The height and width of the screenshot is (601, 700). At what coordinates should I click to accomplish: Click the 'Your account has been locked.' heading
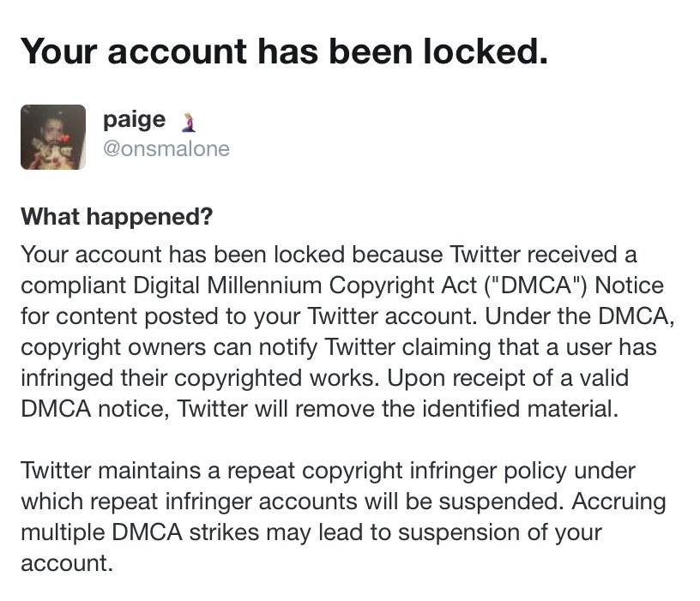(284, 51)
